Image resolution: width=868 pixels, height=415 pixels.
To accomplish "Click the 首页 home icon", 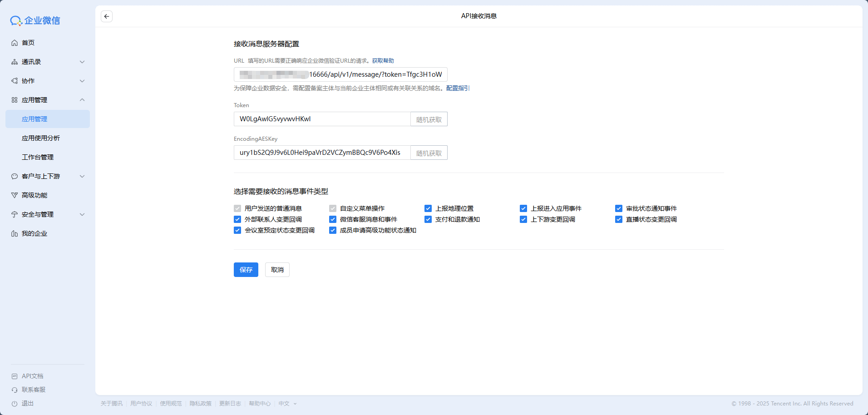I will (x=15, y=43).
